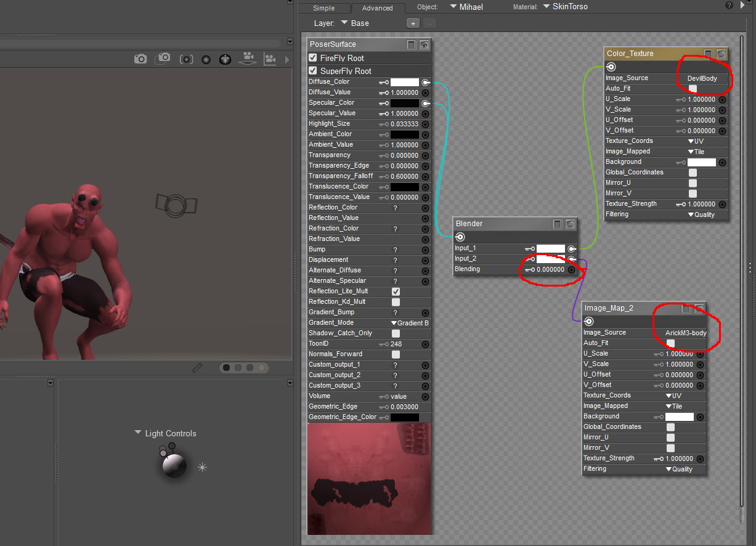756x546 pixels.
Task: Click the Blender Blending value 0.000000
Action: [x=550, y=270]
